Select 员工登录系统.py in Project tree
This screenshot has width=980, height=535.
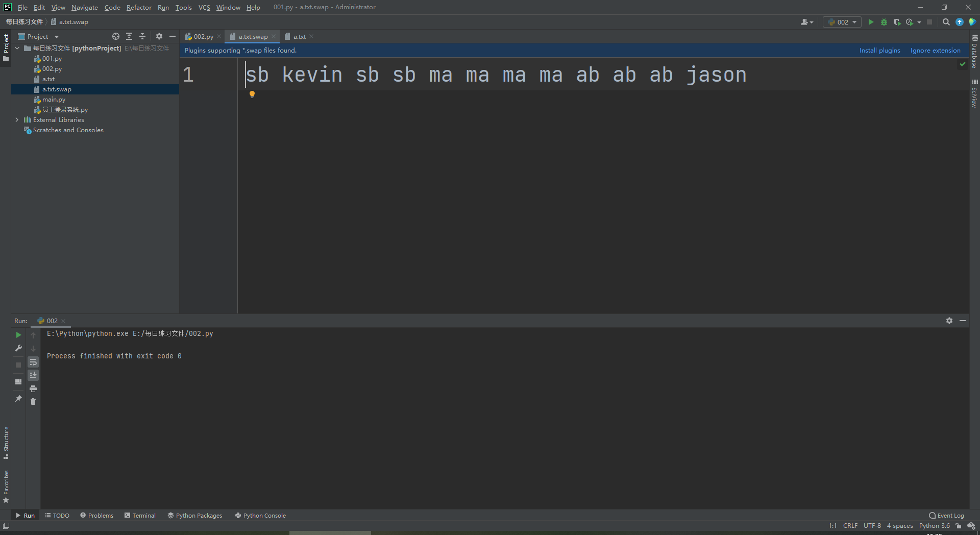pos(65,110)
